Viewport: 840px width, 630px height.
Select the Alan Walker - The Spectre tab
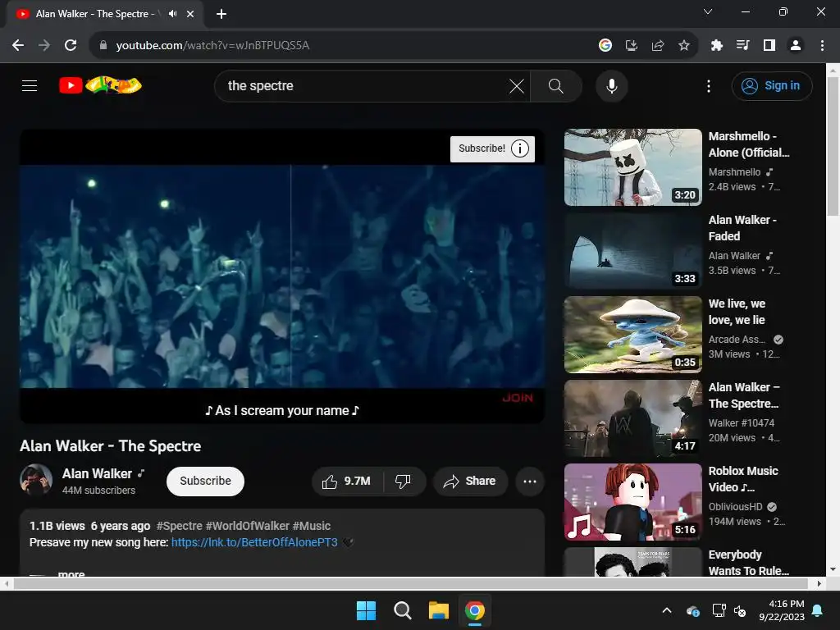click(x=105, y=14)
